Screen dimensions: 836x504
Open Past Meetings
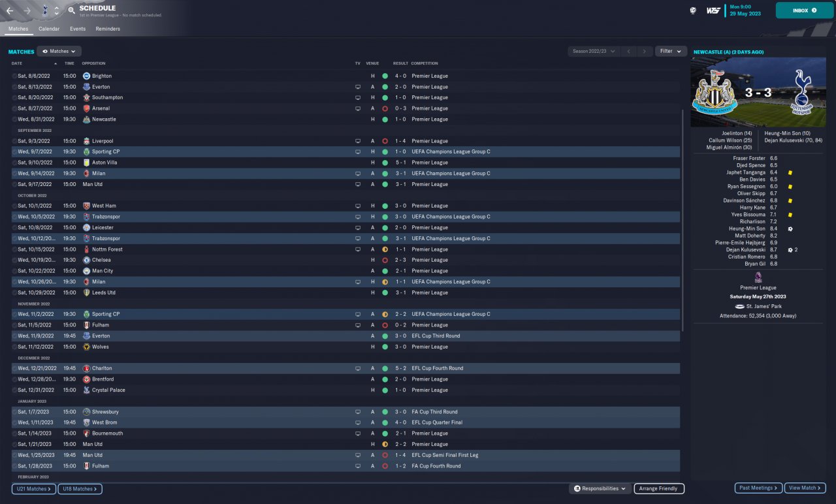click(758, 488)
